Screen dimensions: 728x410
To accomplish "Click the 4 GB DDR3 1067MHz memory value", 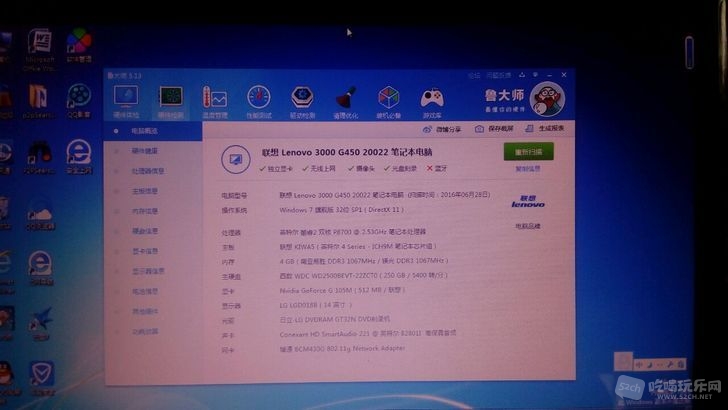I will point(364,261).
